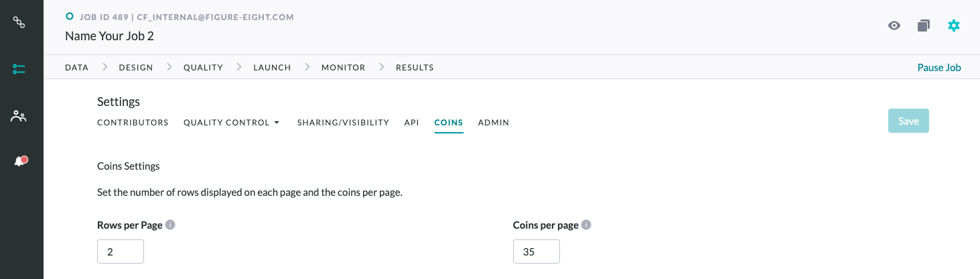
Task: Focus the Rows per Page input field
Action: coord(121,252)
